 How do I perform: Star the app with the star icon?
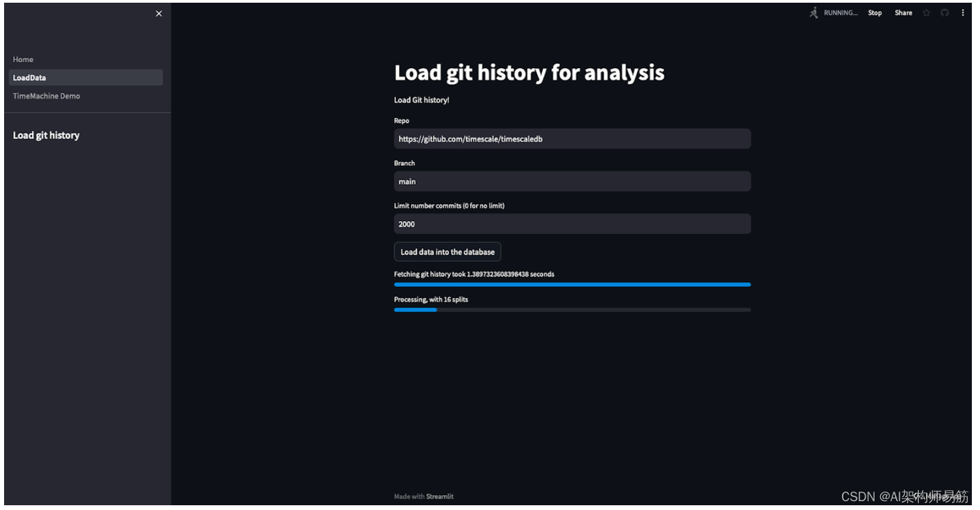click(926, 13)
